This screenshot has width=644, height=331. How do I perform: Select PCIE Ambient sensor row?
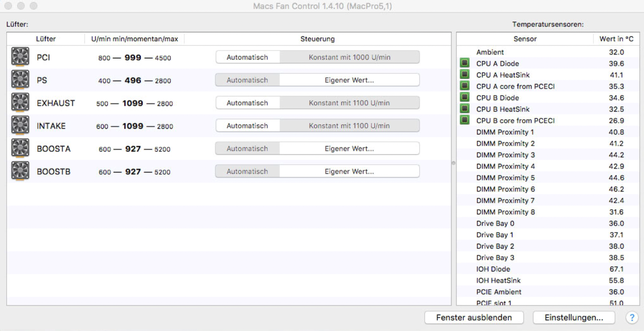tap(548, 292)
